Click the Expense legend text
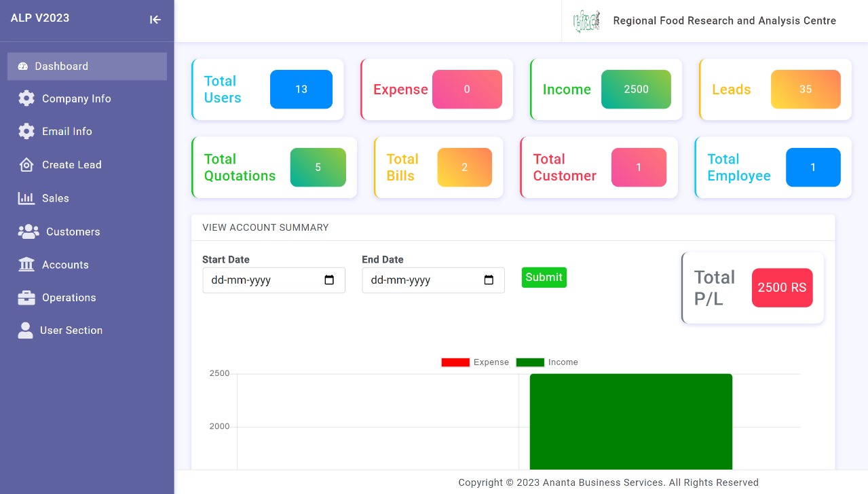 pos(491,362)
